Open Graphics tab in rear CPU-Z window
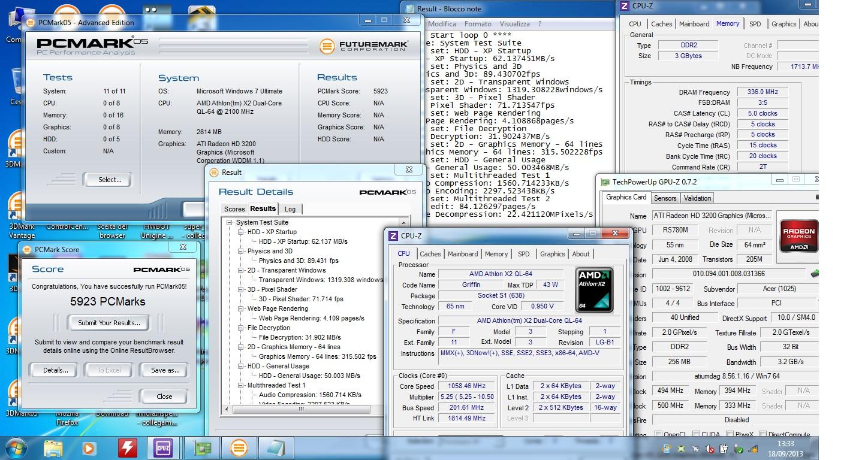This screenshot has width=868, height=460. click(x=783, y=24)
